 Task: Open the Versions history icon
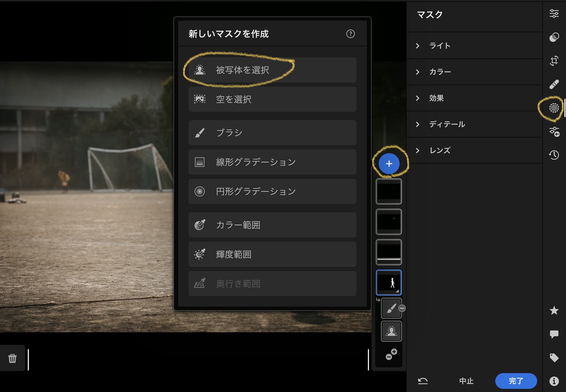[x=554, y=155]
